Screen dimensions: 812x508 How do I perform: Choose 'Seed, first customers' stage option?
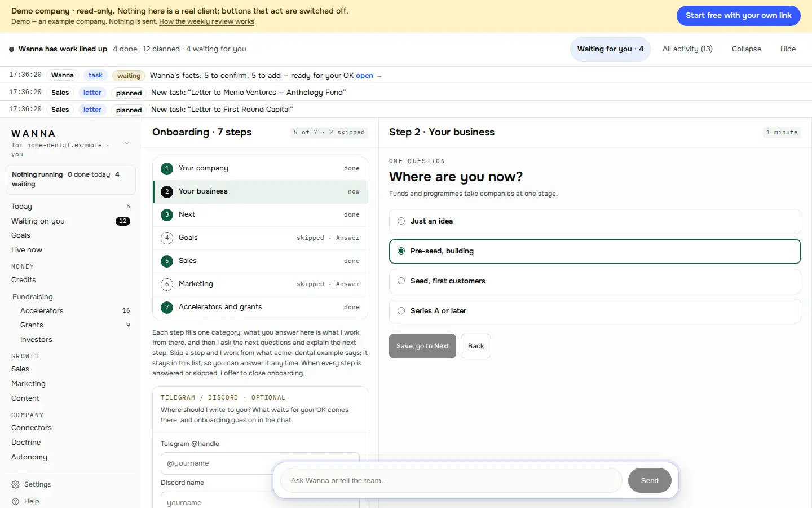pyautogui.click(x=595, y=281)
